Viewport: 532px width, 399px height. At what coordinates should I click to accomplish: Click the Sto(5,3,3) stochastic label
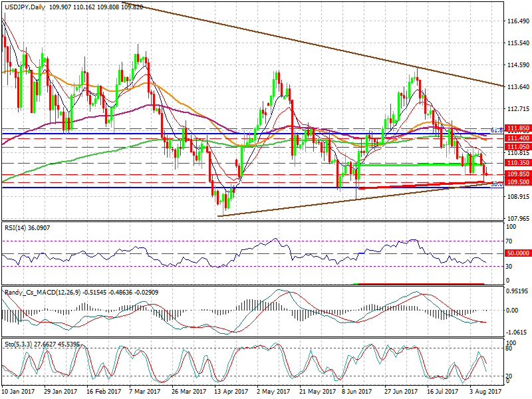click(x=18, y=344)
